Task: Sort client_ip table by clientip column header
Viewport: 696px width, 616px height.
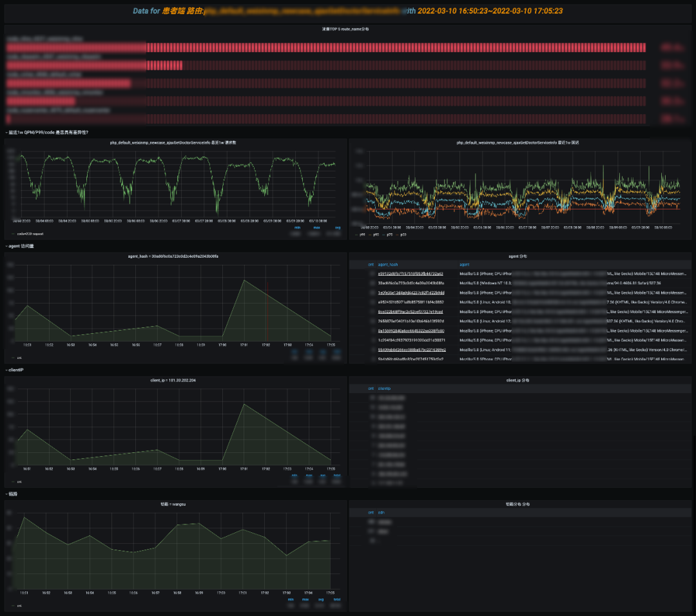Action: (x=383, y=389)
